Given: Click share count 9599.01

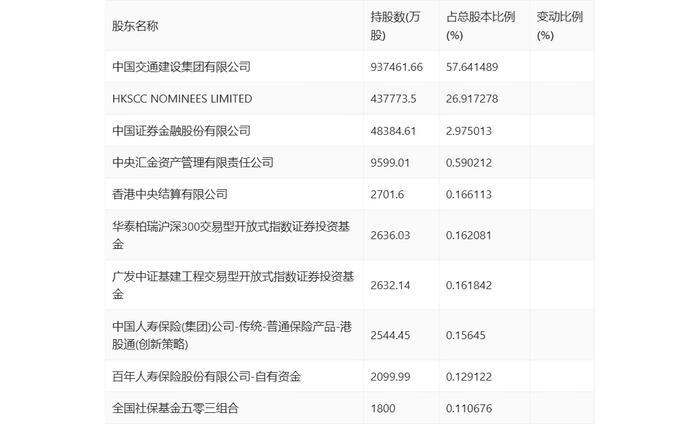Looking at the screenshot, I should [x=390, y=162].
